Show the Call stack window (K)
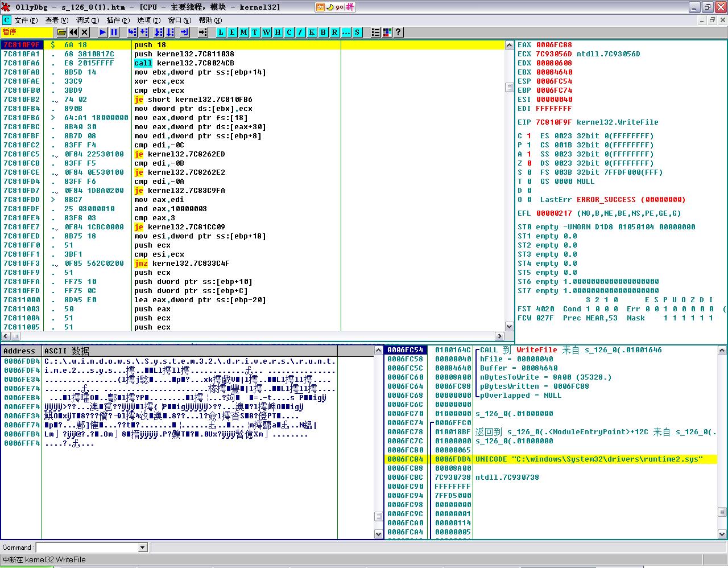This screenshot has width=728, height=568. [x=312, y=32]
